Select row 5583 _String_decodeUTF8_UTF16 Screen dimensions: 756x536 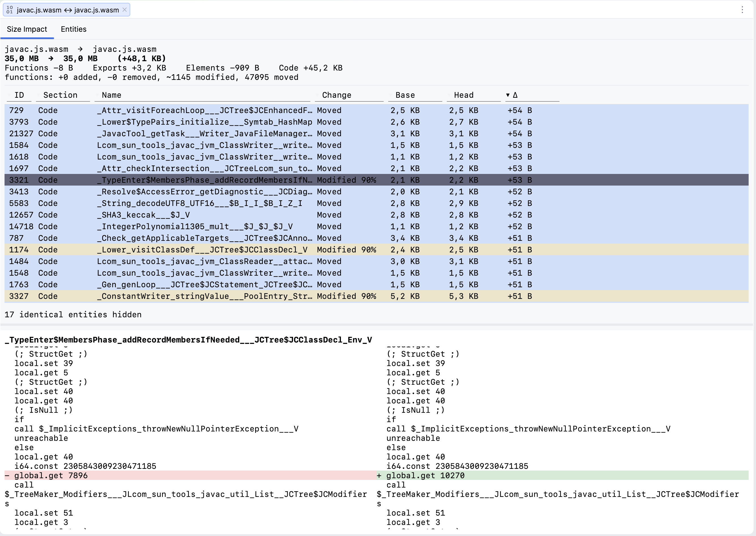pos(376,203)
